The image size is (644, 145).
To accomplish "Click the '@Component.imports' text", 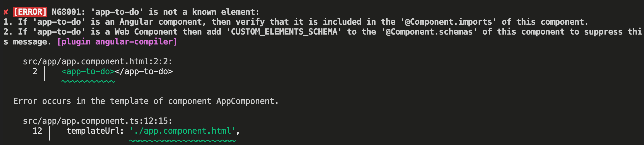I will (449, 22).
